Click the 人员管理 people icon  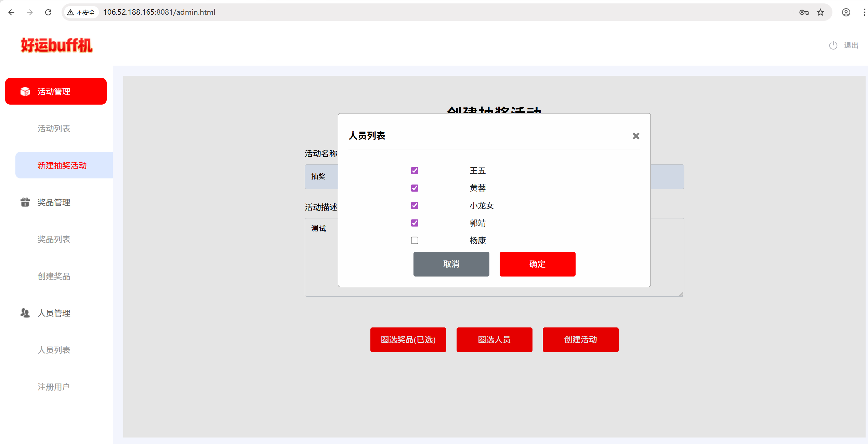[x=25, y=313]
